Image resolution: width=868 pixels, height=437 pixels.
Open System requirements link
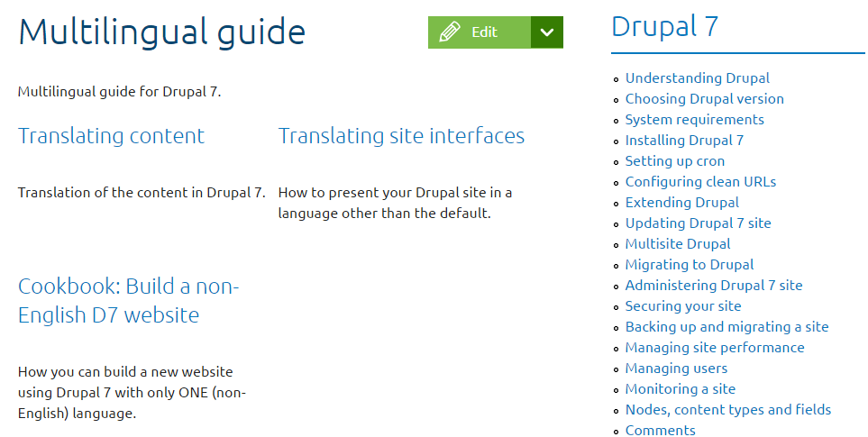point(695,120)
